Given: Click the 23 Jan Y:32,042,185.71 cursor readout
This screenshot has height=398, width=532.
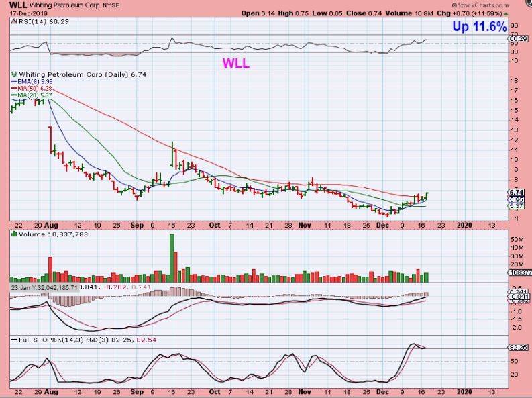Looking at the screenshot, I should pos(44,287).
